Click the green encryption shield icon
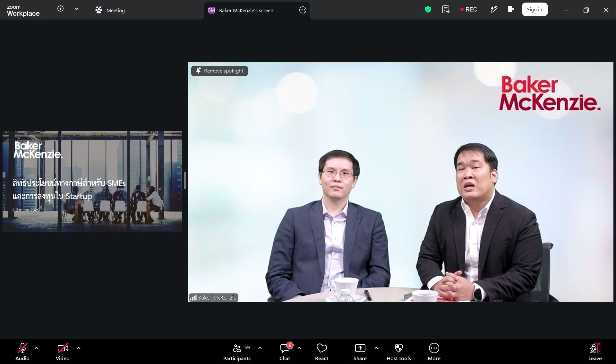The width and height of the screenshot is (616, 364). coord(428,10)
